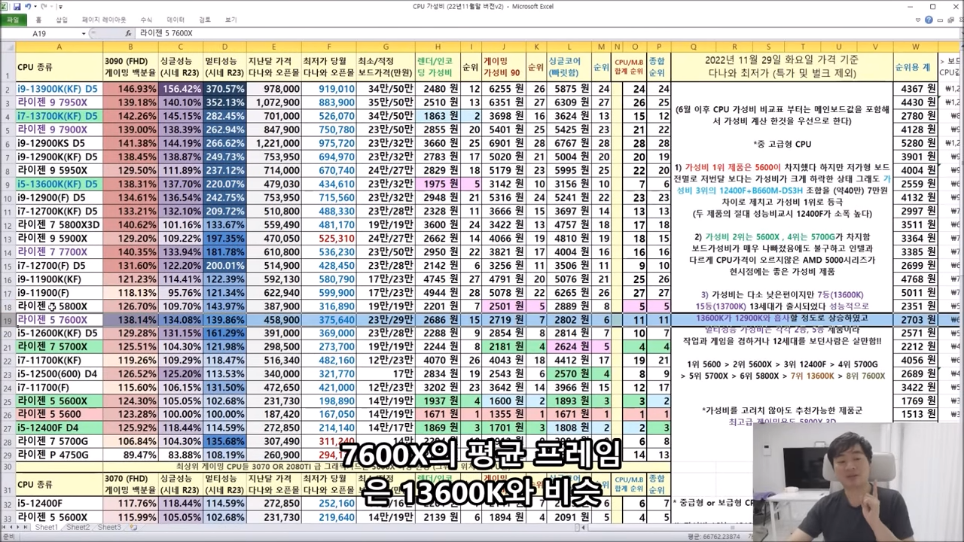
Task: Click the CPU 종류 header cell in row 1
Action: point(59,67)
